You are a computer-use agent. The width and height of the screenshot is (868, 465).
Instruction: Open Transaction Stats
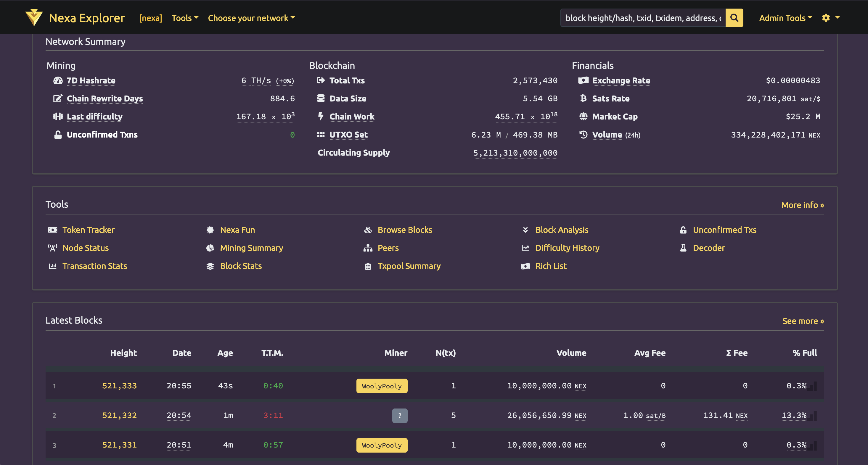click(95, 266)
